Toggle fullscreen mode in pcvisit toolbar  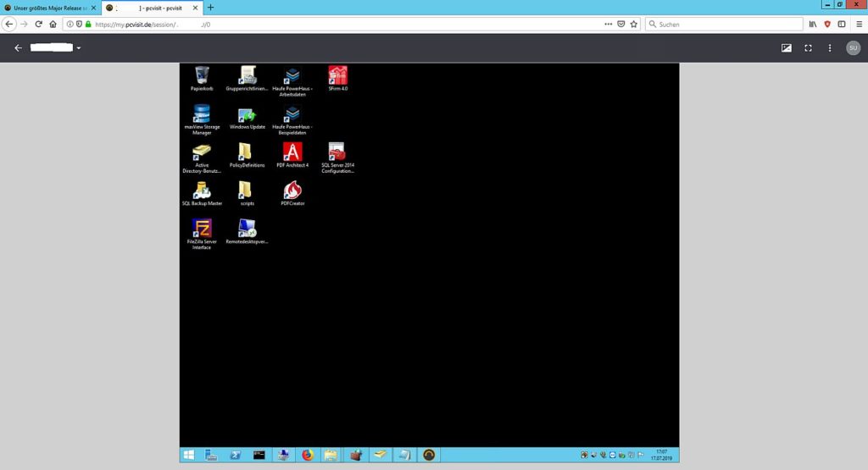808,48
